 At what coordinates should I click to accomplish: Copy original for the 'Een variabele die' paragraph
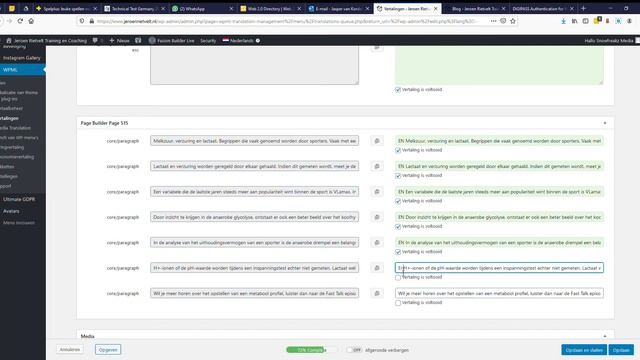coord(377,191)
